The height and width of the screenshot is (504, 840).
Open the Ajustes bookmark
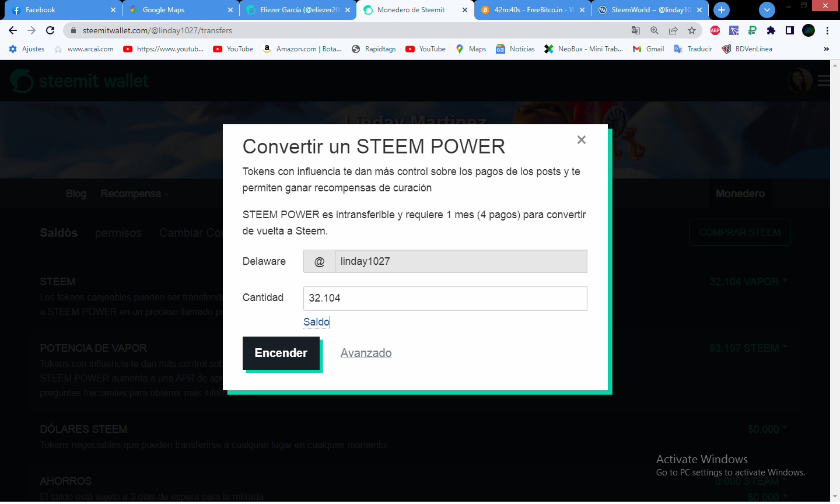(x=27, y=49)
